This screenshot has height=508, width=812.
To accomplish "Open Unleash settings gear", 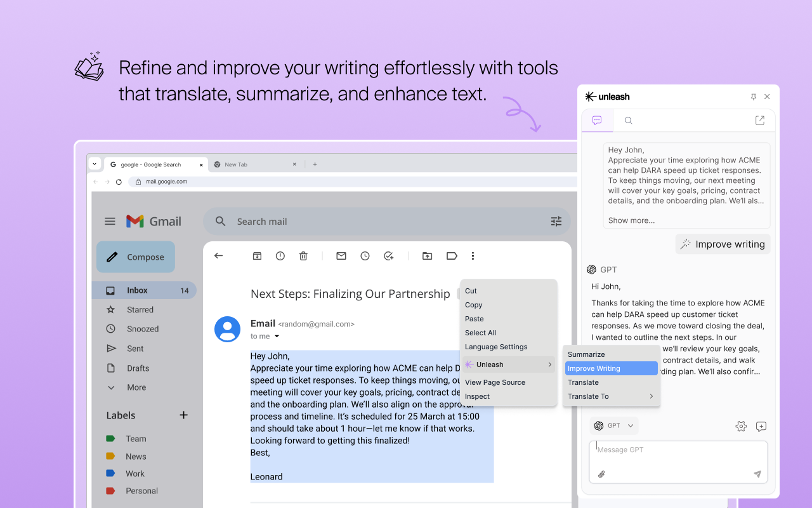I will pyautogui.click(x=741, y=426).
